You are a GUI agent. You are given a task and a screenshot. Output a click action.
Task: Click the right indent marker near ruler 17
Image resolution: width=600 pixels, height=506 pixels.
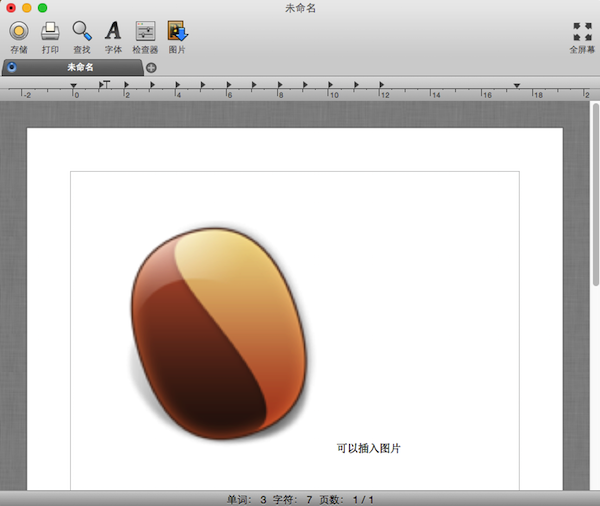tap(516, 87)
